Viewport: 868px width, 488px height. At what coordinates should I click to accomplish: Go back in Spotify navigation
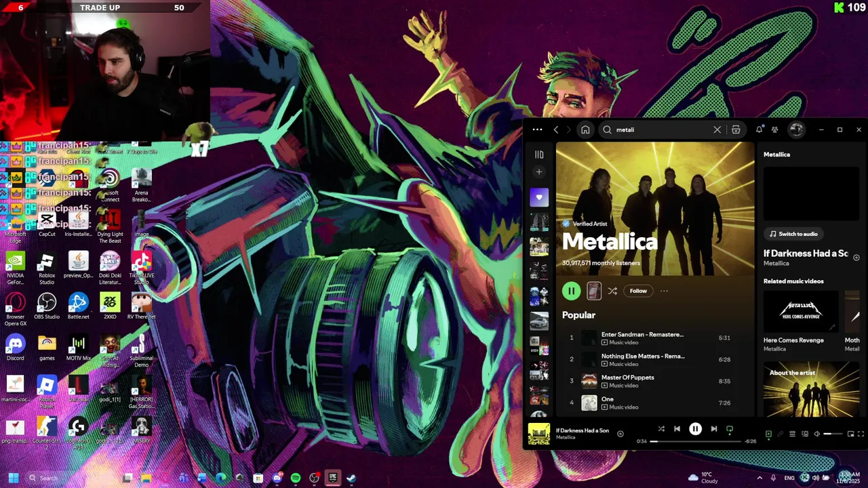(556, 129)
